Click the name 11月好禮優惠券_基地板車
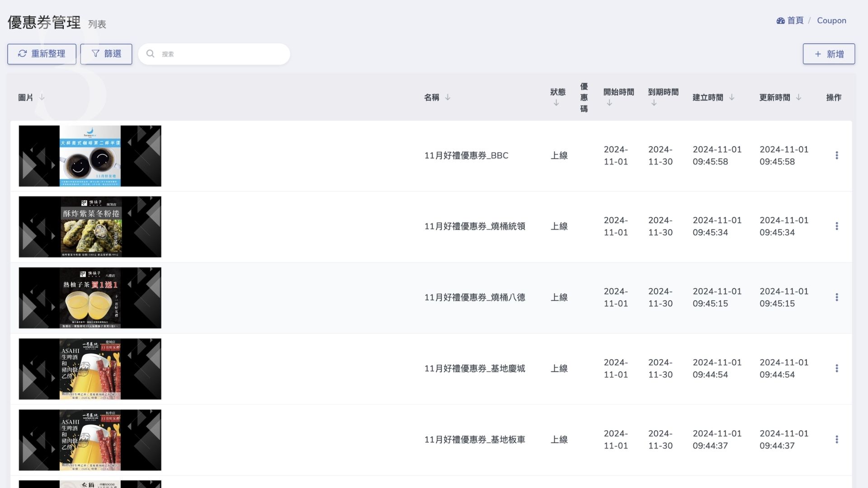This screenshot has width=868, height=488. 475,440
